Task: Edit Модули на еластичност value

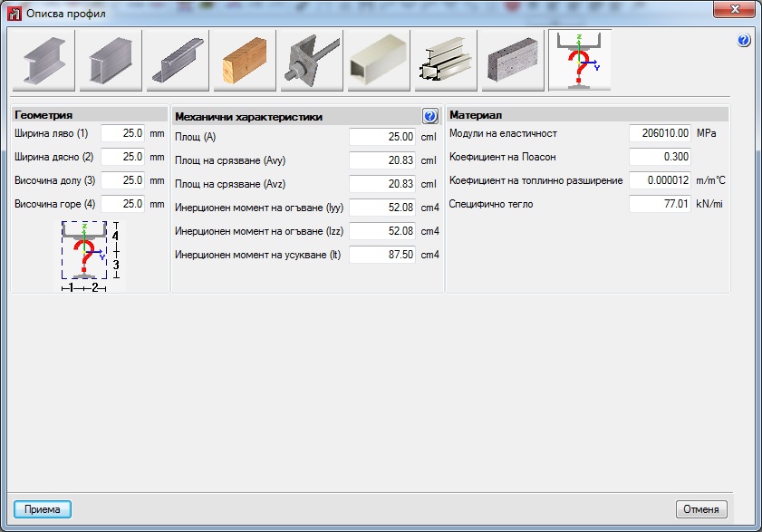Action: (660, 133)
